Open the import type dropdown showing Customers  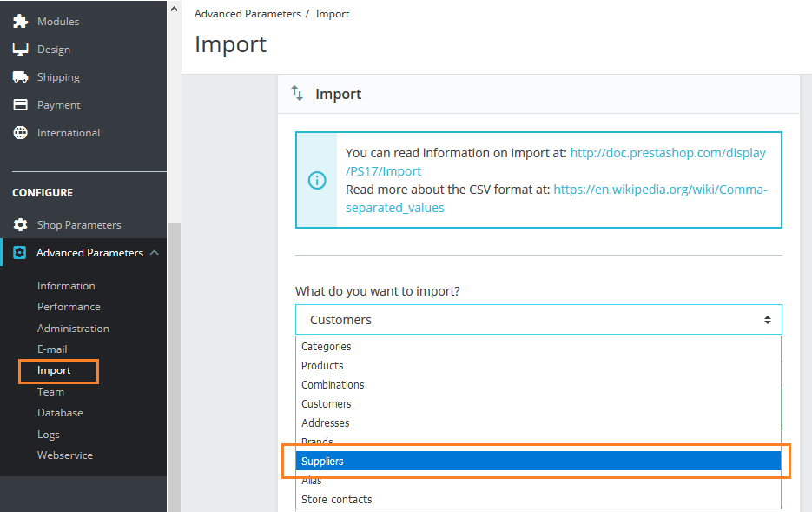pyautogui.click(x=538, y=319)
